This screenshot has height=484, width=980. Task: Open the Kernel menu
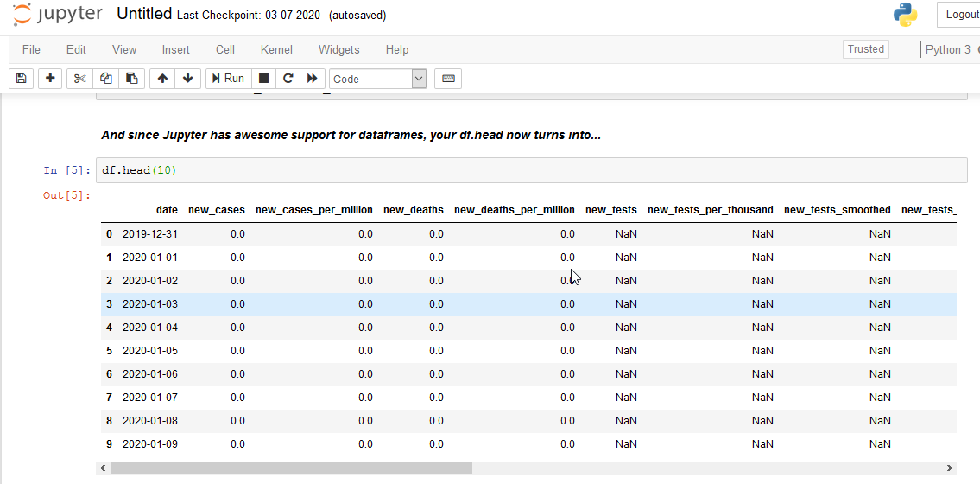pyautogui.click(x=276, y=50)
